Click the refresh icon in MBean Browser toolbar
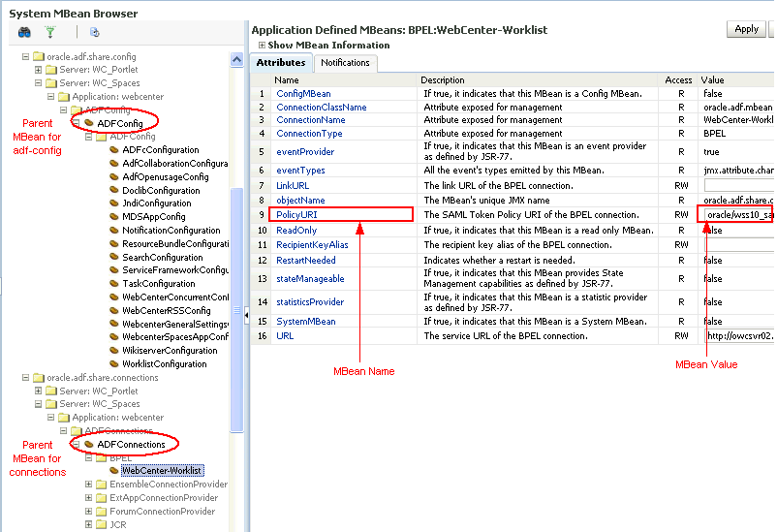 click(x=94, y=33)
